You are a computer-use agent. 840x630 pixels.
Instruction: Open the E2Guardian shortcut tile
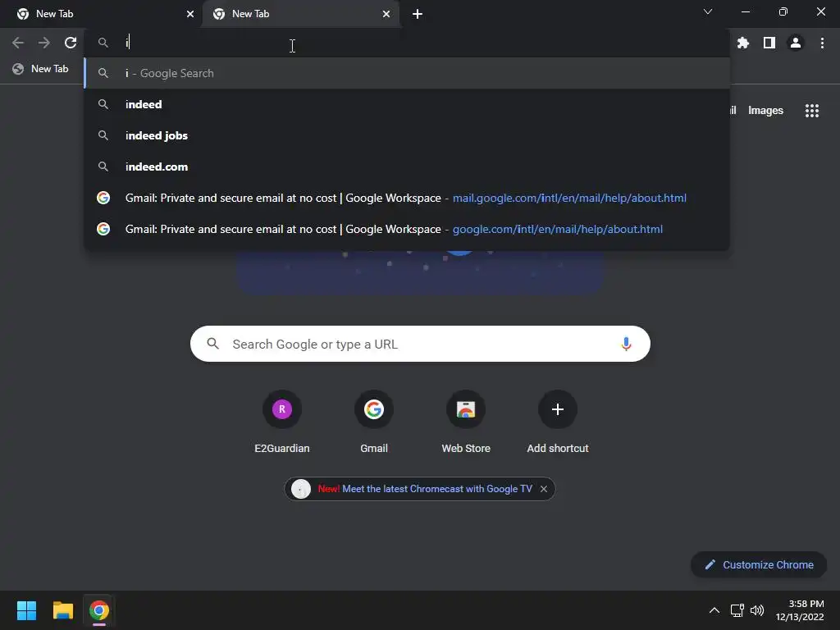coord(282,422)
